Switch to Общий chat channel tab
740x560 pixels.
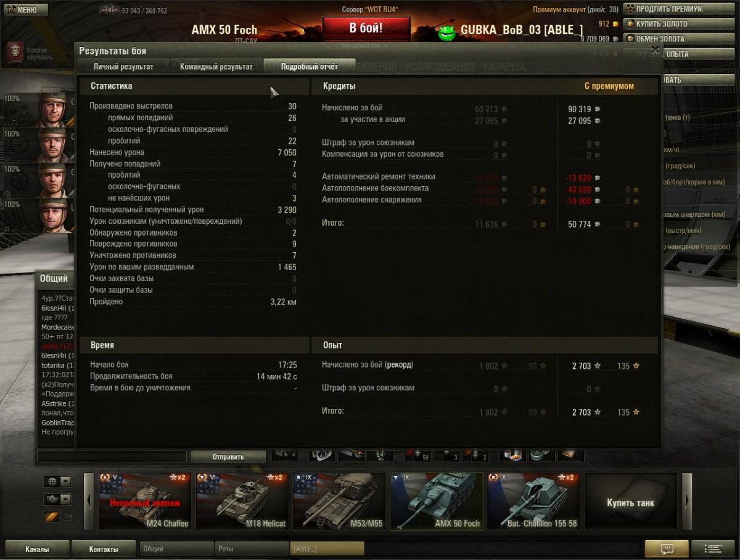coord(176,549)
